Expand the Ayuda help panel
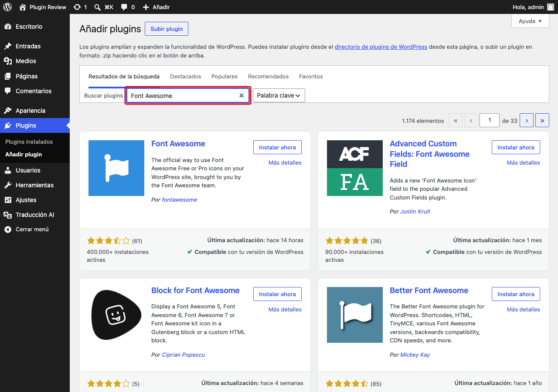 [x=530, y=21]
